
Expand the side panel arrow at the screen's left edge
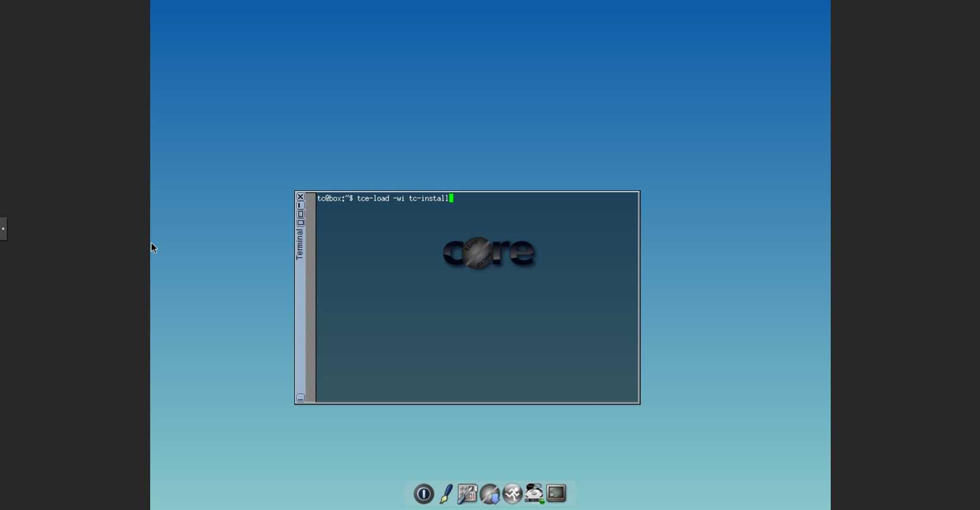pyautogui.click(x=4, y=229)
